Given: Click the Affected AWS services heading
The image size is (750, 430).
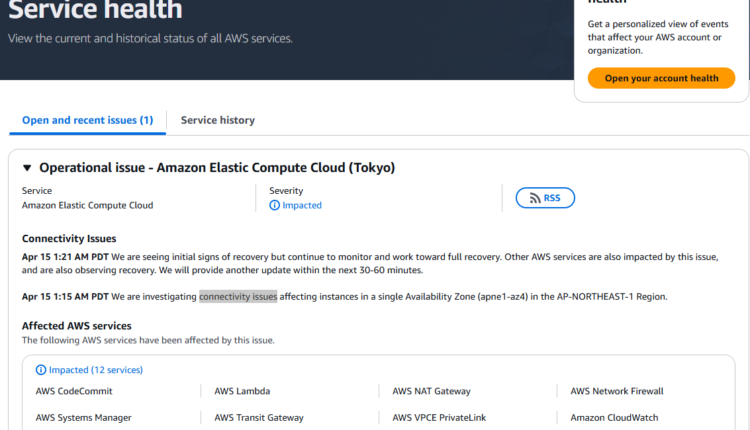Looking at the screenshot, I should [77, 326].
